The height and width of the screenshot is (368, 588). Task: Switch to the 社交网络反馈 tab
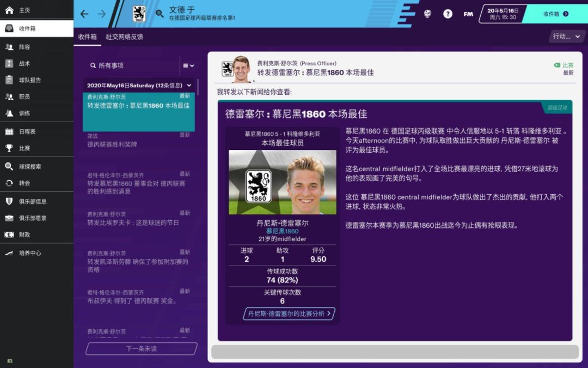[124, 37]
